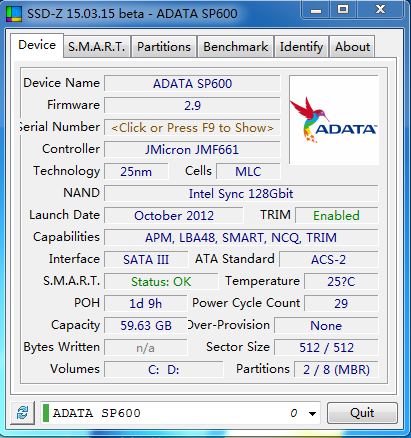The width and height of the screenshot is (411, 438).
Task: Click the ATA Standard value ACS-2
Action: point(328,259)
